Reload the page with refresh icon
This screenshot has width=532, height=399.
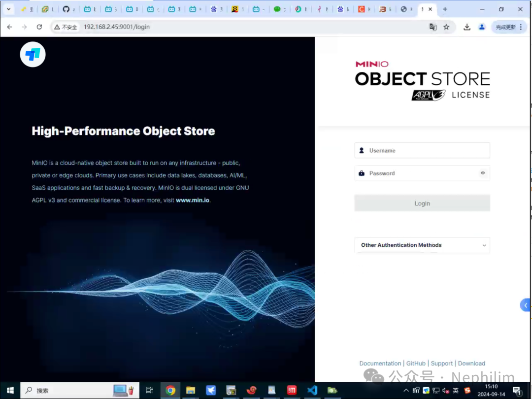39,27
